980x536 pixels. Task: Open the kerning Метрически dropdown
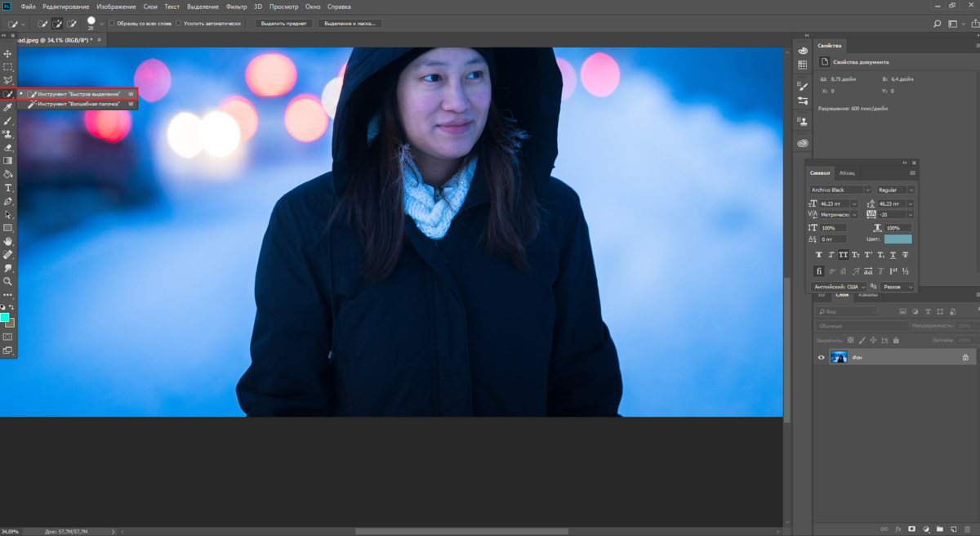coord(855,215)
